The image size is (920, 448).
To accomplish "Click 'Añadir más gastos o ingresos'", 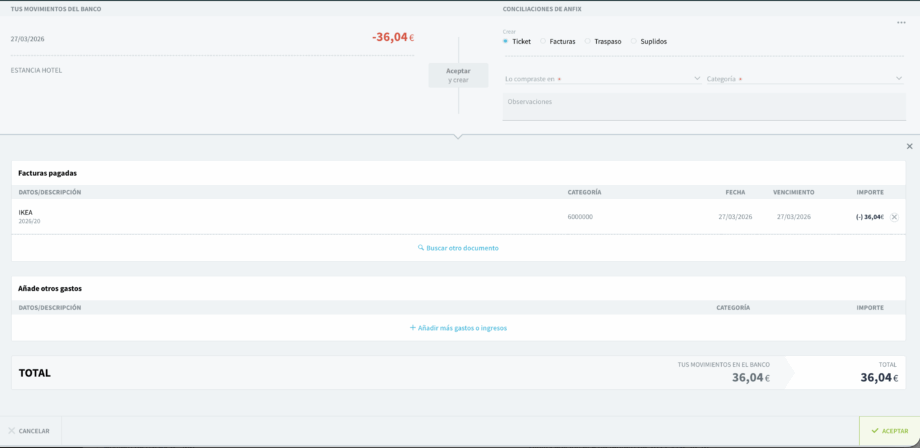I will tap(458, 328).
